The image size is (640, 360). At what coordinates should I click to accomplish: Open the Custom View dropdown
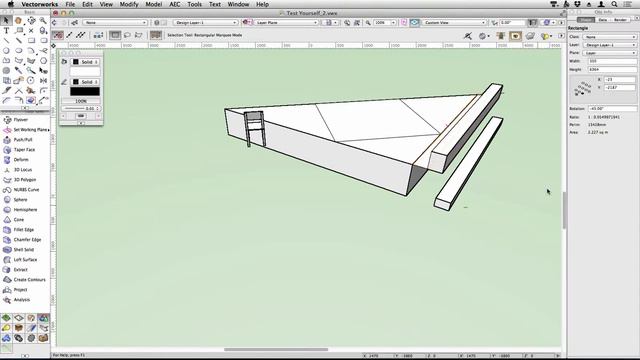454,23
